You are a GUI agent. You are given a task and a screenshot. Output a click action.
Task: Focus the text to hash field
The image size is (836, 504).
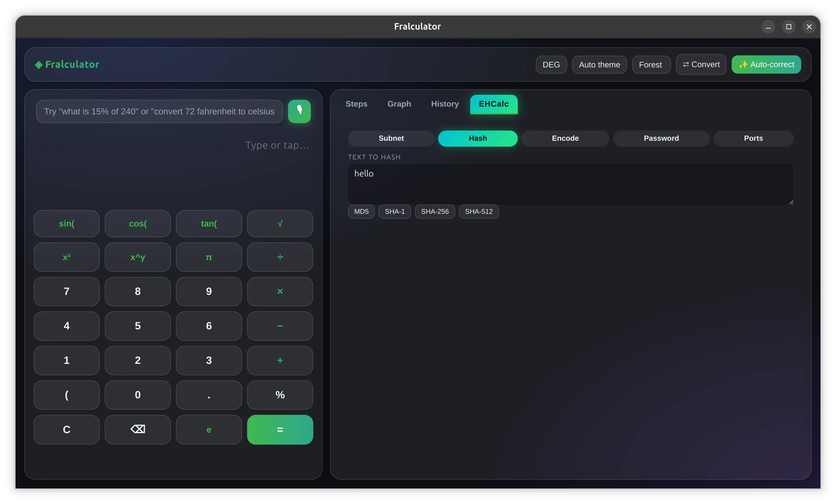tap(571, 184)
